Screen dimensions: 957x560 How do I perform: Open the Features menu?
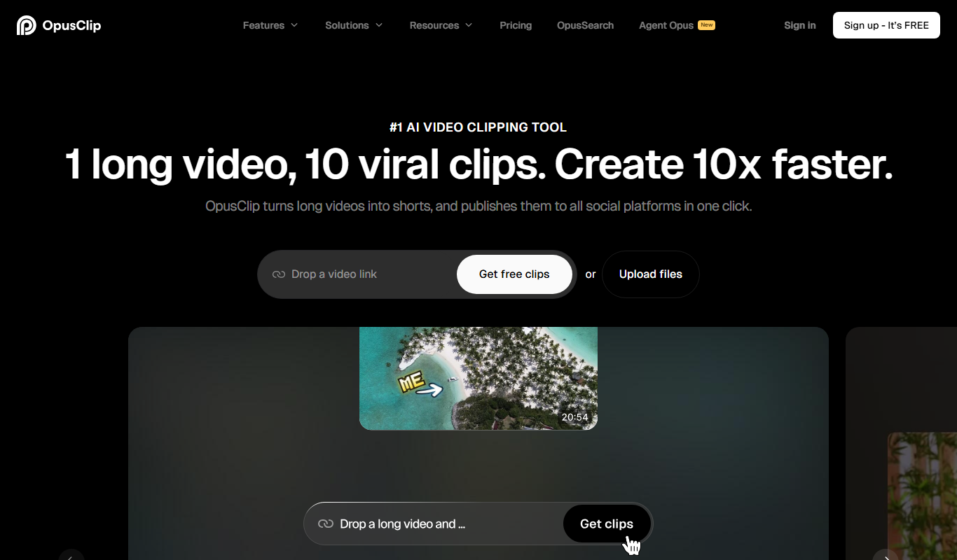tap(270, 25)
